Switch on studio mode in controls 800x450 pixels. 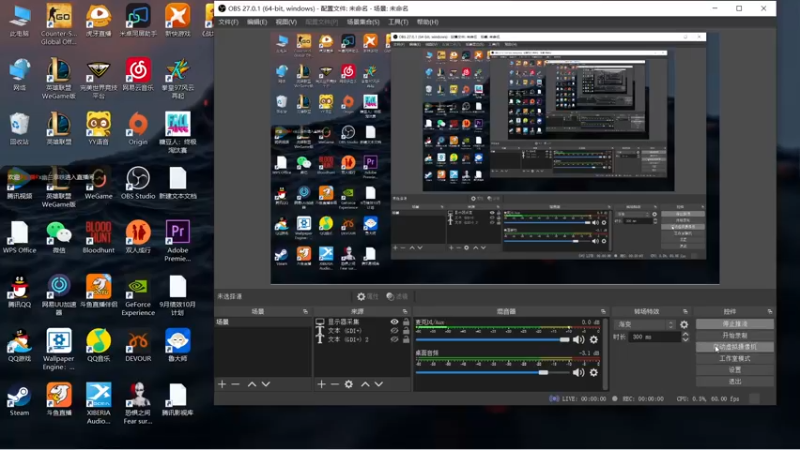tap(735, 358)
